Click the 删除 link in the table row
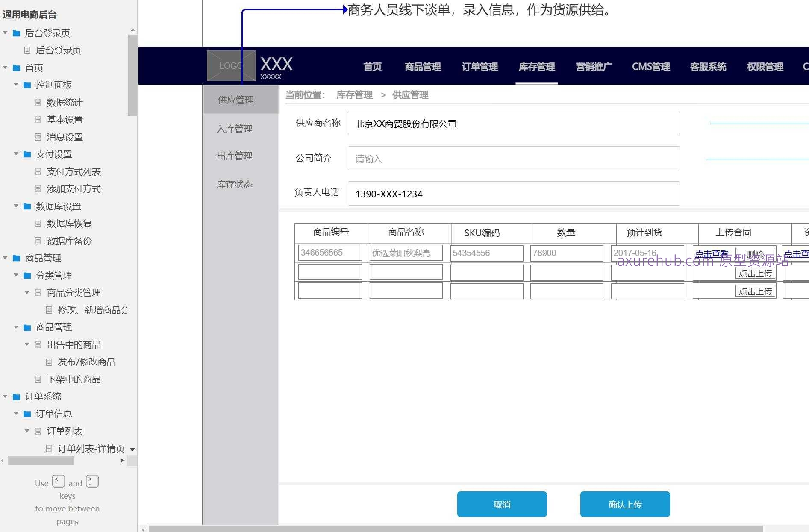Image resolution: width=809 pixels, height=532 pixels. (756, 253)
